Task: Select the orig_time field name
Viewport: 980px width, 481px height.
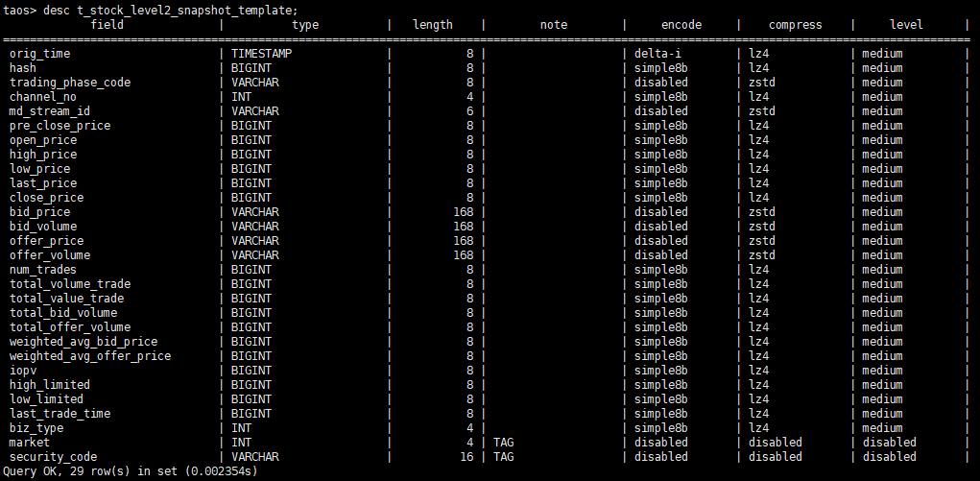Action: pyautogui.click(x=39, y=54)
